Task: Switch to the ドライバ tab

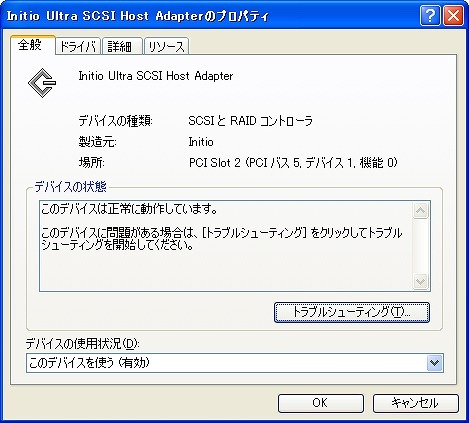Action: coord(78,46)
